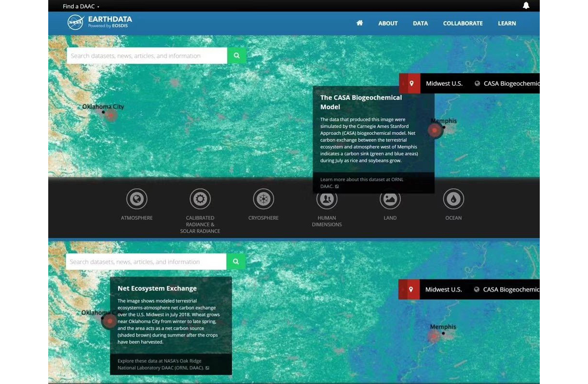588x384 pixels.
Task: Click the OCEAN label
Action: tap(453, 218)
